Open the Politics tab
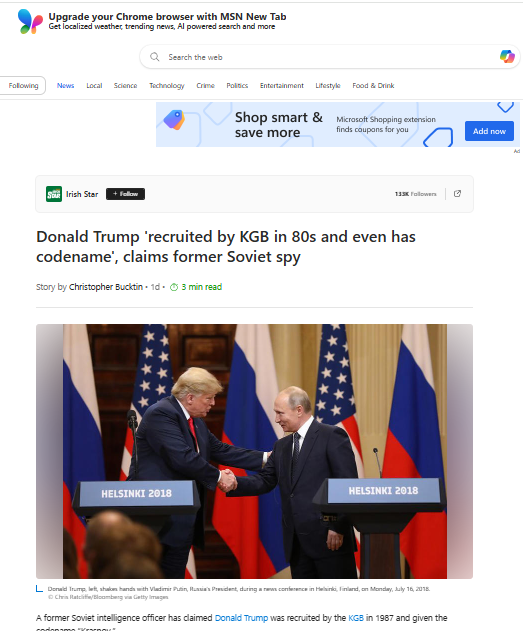This screenshot has width=523, height=641. 237,85
